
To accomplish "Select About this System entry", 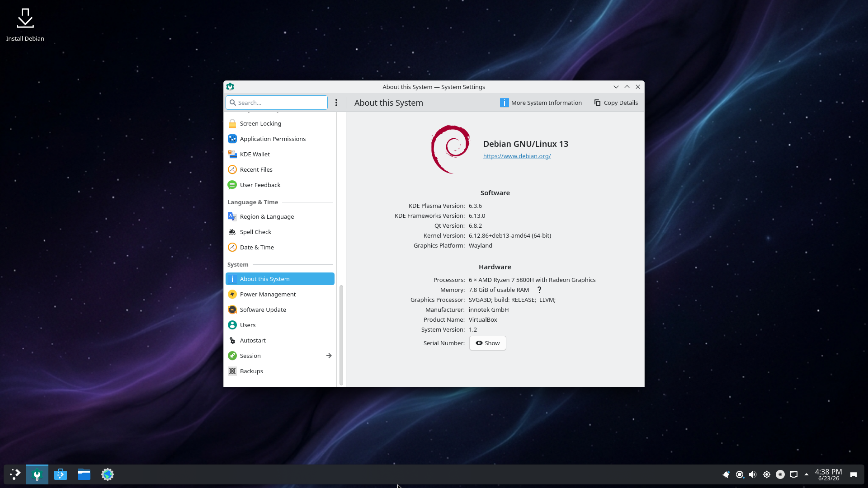I will click(280, 279).
